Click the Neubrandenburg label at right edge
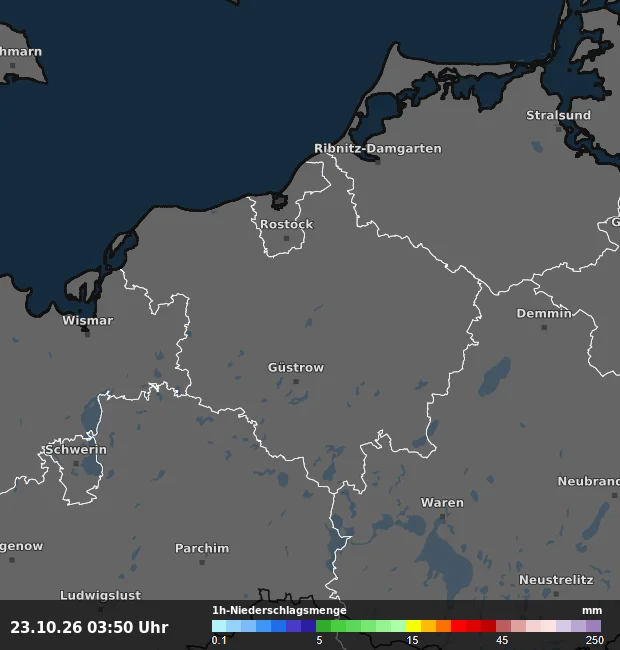The height and width of the screenshot is (650, 620). pos(589,481)
